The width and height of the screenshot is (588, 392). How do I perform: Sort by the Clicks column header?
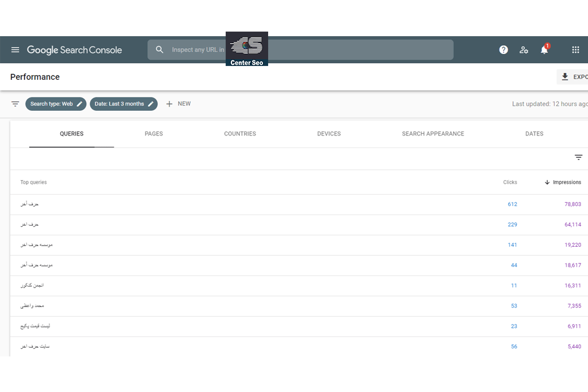point(510,183)
